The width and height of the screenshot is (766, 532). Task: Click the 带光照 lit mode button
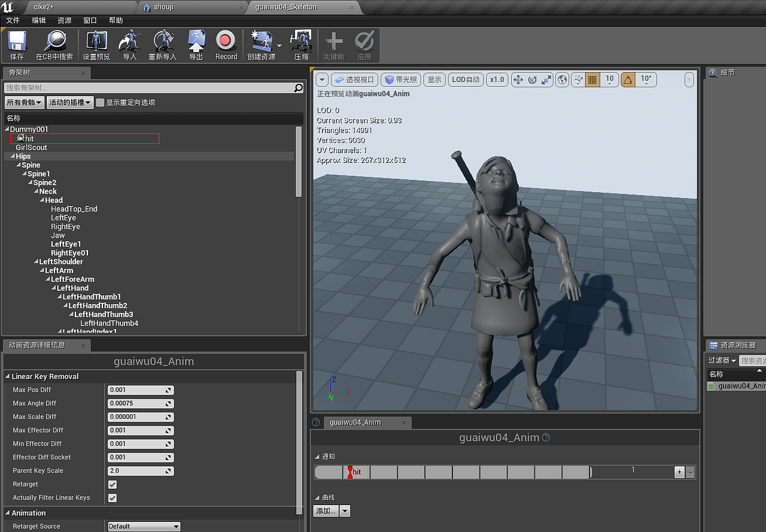(400, 80)
